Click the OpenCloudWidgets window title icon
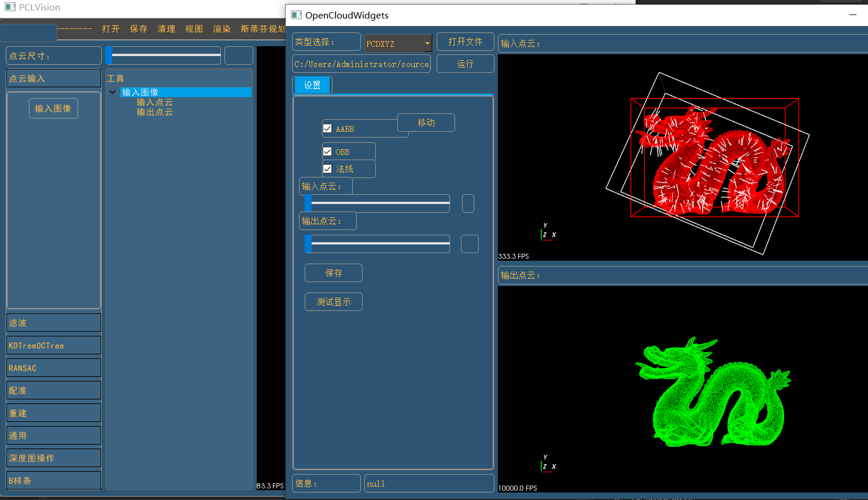868x500 pixels. [x=296, y=15]
